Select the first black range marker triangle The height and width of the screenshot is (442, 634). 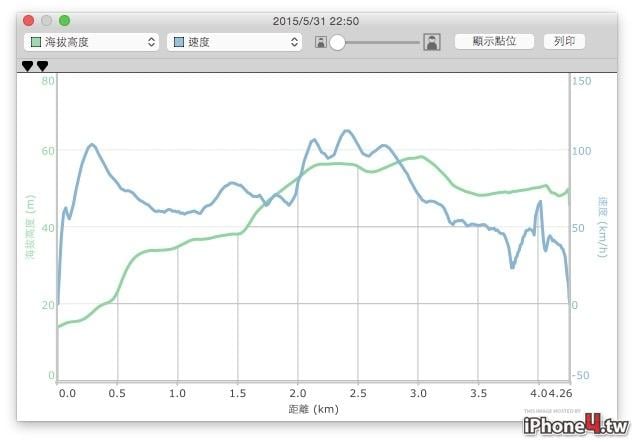click(27, 66)
